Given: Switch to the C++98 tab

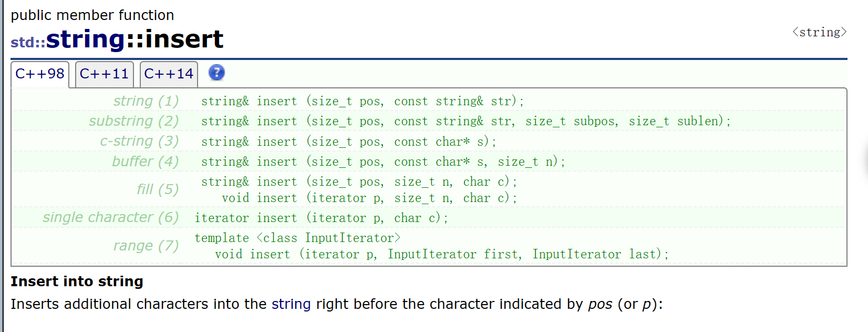Looking at the screenshot, I should point(40,74).
